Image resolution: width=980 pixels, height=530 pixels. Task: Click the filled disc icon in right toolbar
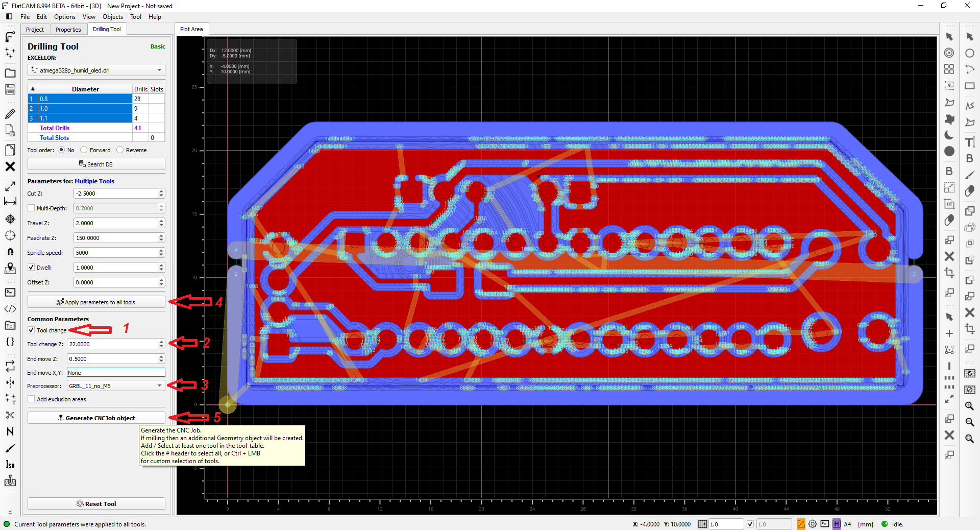[949, 151]
